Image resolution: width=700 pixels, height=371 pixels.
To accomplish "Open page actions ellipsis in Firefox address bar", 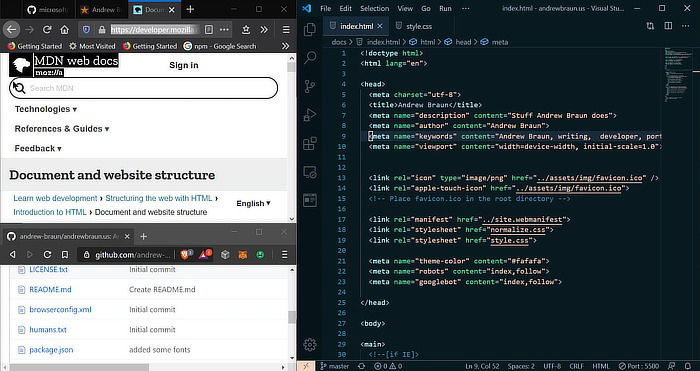I will [224, 29].
